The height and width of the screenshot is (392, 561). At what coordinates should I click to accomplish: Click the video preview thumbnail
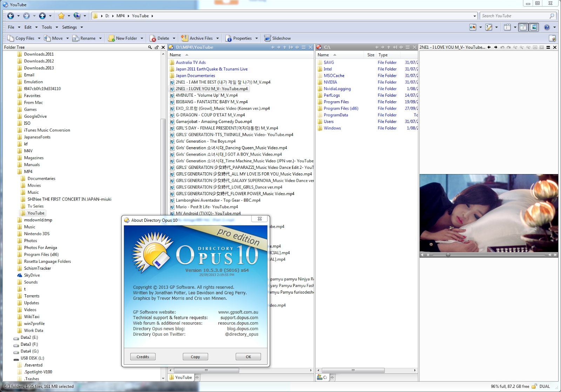(489, 213)
